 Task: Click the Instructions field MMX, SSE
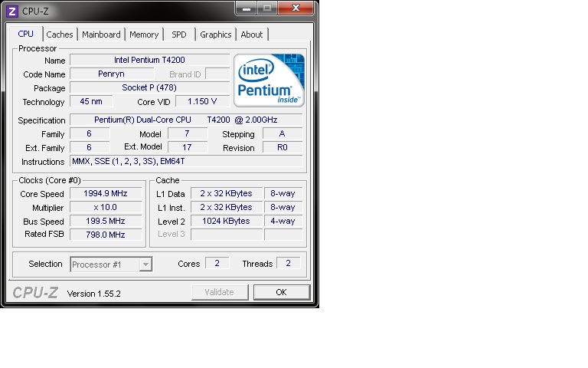(x=186, y=161)
